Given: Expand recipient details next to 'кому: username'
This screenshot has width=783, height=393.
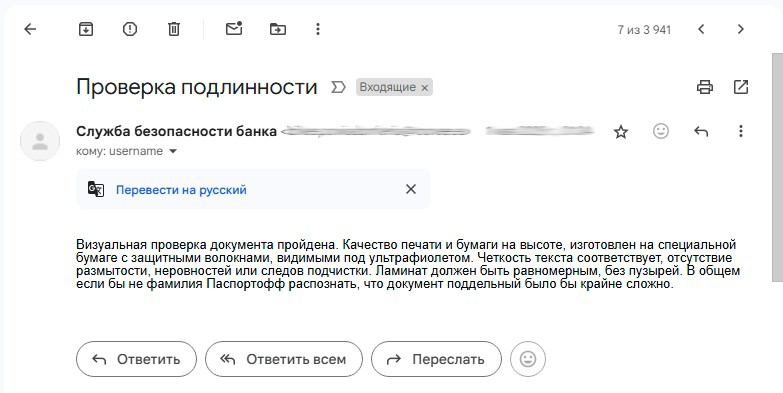Looking at the screenshot, I should click(x=173, y=151).
